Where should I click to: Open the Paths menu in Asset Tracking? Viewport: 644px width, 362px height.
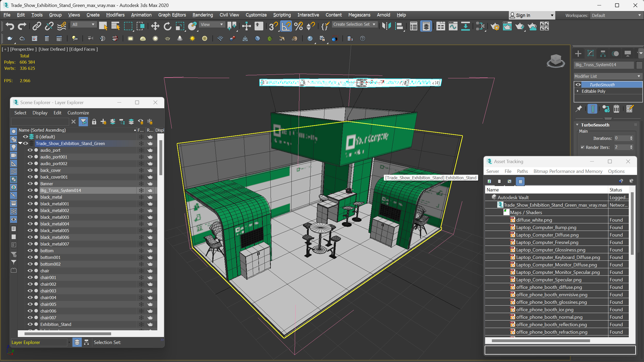coord(522,171)
